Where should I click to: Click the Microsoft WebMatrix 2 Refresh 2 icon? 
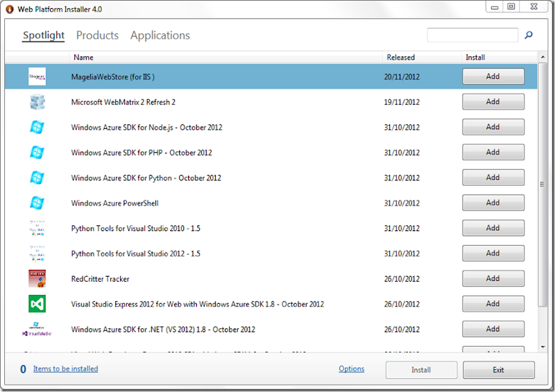[x=37, y=102]
